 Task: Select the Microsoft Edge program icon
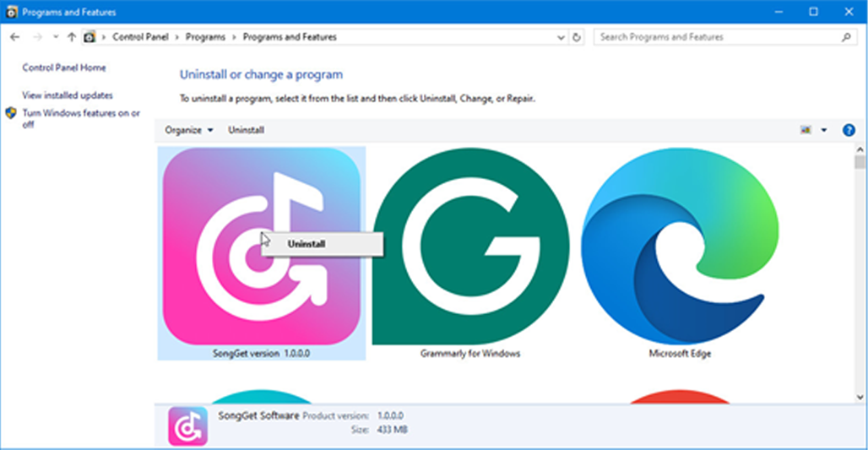[680, 245]
